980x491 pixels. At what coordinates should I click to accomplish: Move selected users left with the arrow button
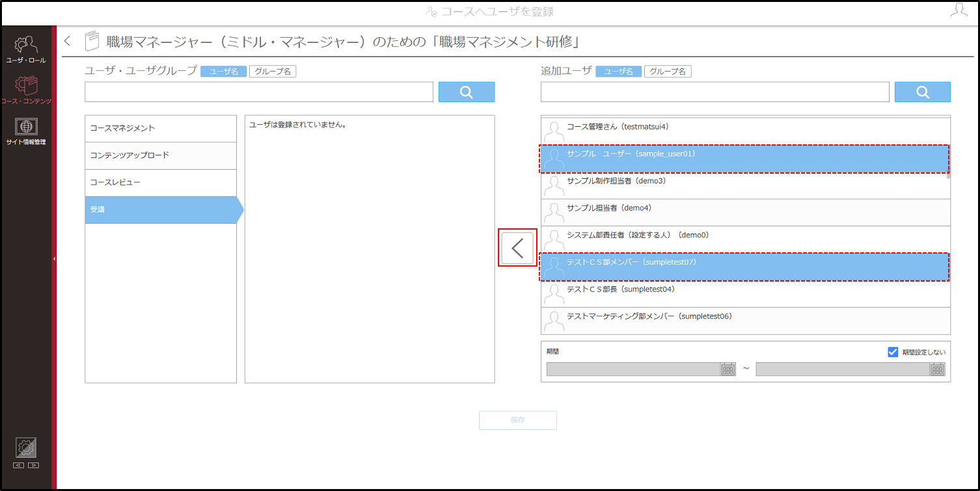(518, 248)
